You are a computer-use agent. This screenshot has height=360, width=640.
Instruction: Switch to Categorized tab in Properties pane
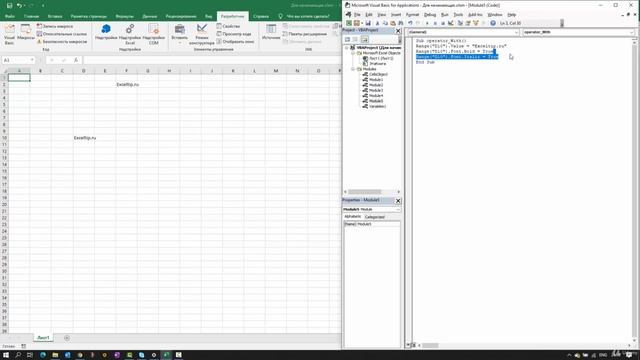374,217
